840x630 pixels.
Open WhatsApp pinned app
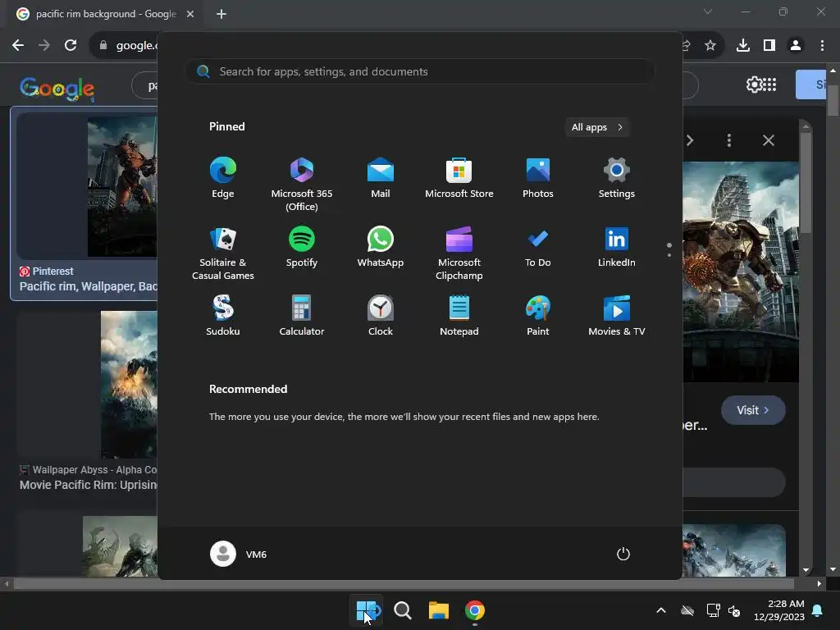[381, 247]
